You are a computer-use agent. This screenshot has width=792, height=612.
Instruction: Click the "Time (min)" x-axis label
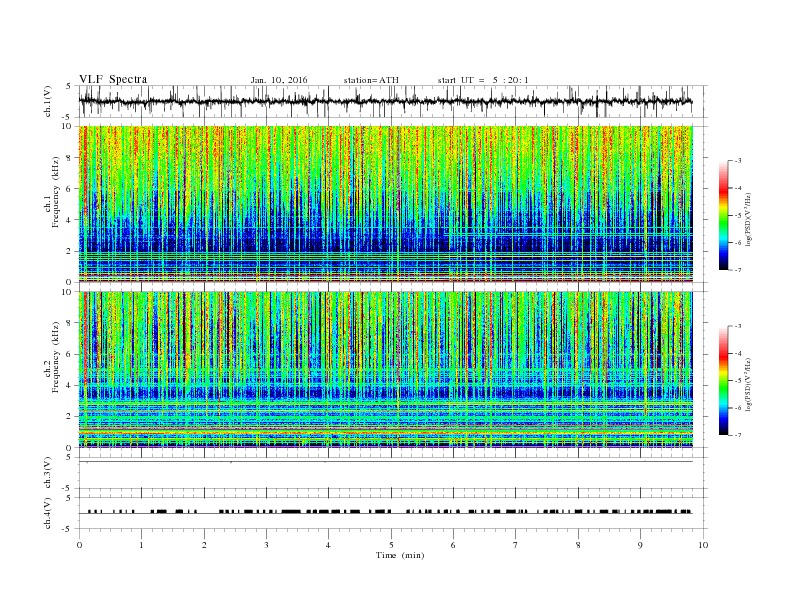pyautogui.click(x=400, y=555)
